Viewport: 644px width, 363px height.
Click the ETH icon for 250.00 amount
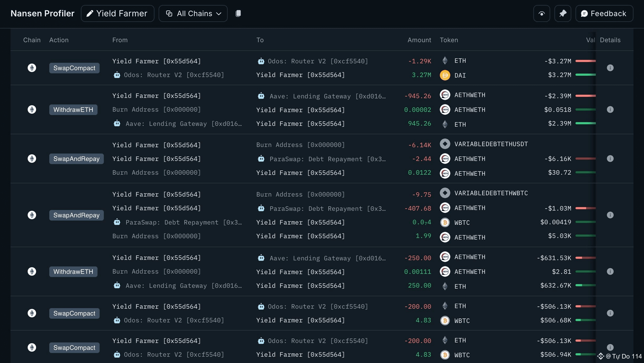click(x=445, y=286)
